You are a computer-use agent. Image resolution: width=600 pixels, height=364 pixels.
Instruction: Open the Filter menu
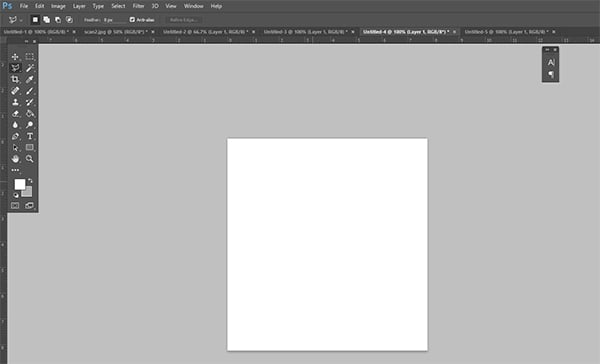click(x=138, y=6)
